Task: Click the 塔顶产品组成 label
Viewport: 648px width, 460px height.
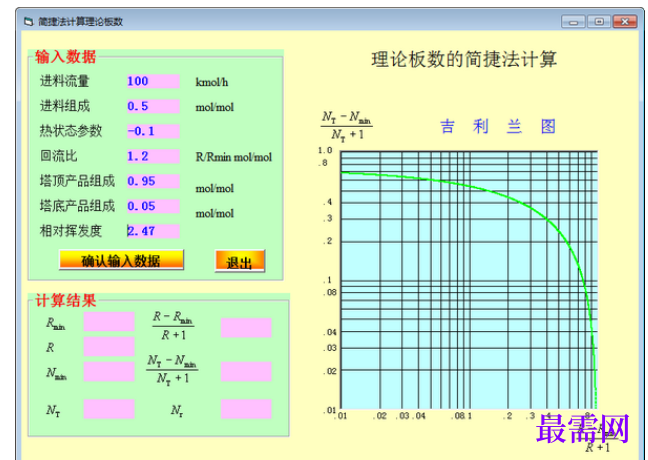Action: (x=77, y=181)
